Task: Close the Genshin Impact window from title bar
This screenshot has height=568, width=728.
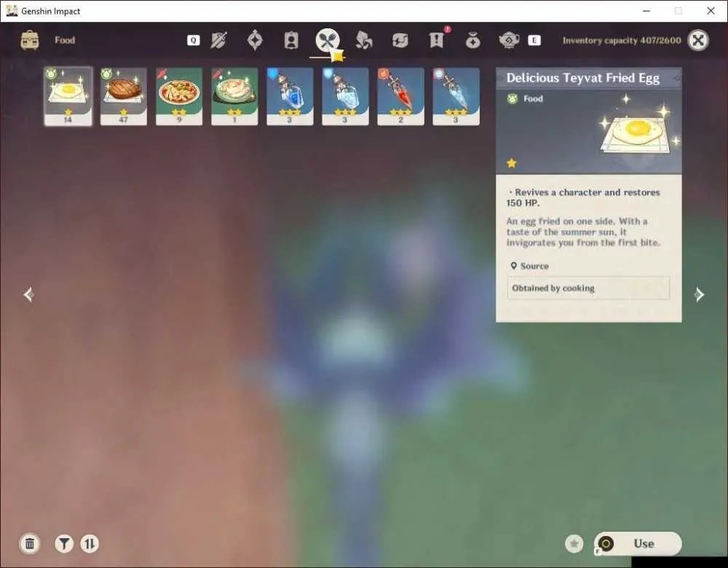Action: click(711, 11)
